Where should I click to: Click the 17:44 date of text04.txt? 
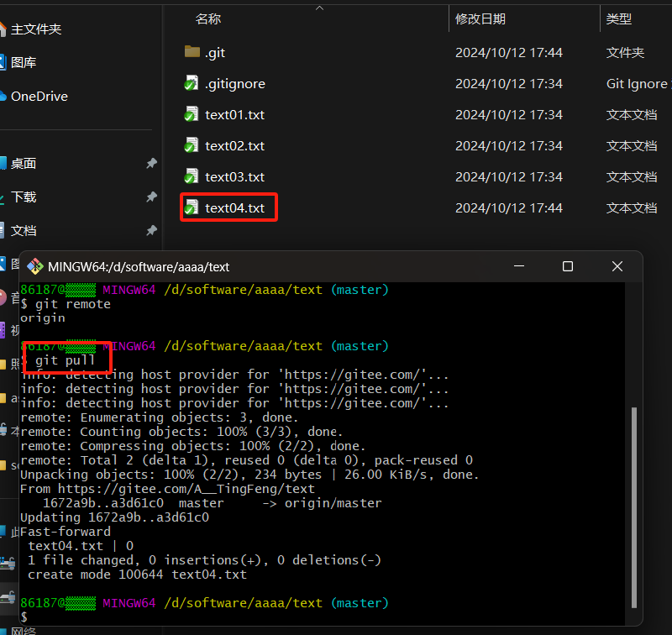pos(509,207)
